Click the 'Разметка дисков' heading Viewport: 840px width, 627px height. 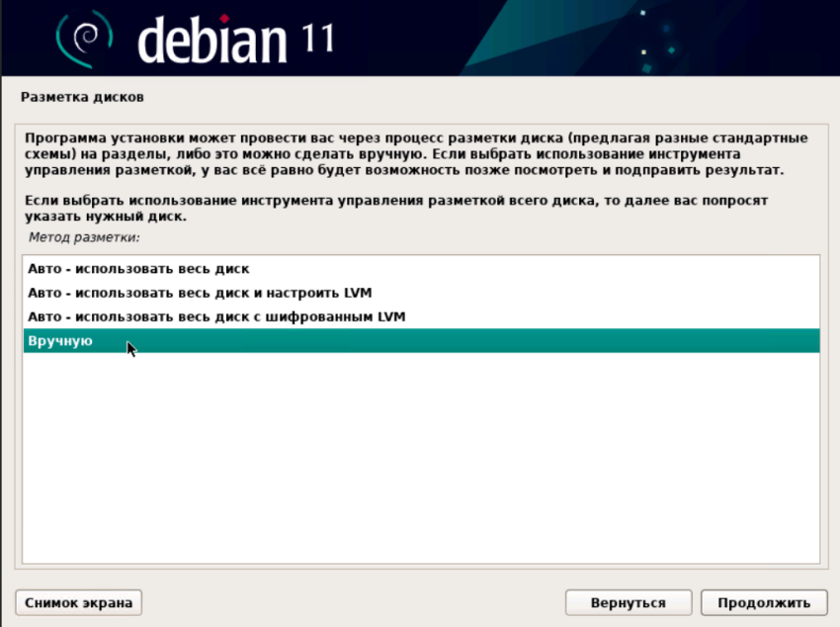tap(82, 97)
